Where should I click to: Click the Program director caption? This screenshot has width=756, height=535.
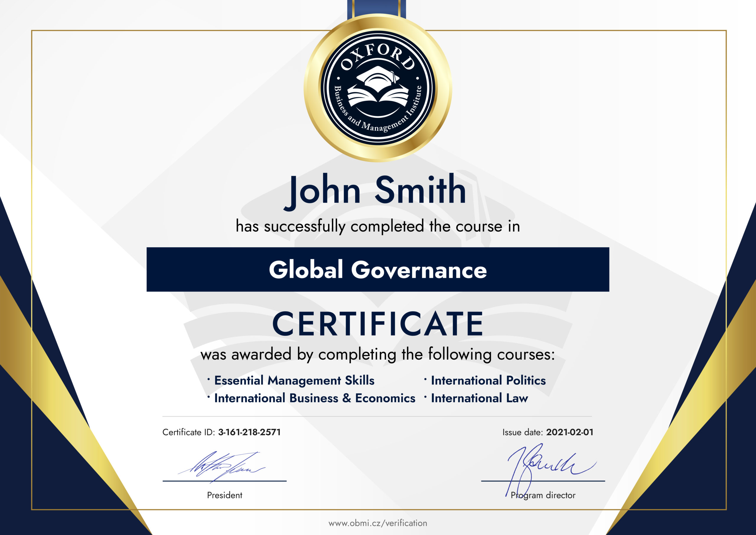point(543,495)
